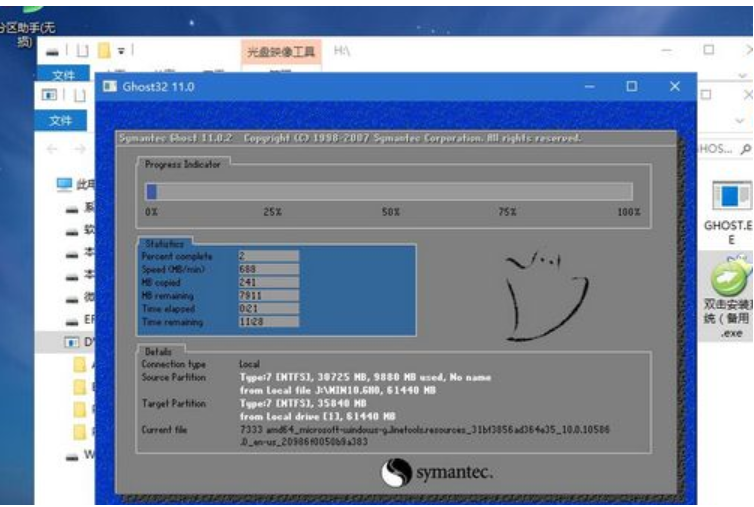Click the H:\ title text of back window

342,51
